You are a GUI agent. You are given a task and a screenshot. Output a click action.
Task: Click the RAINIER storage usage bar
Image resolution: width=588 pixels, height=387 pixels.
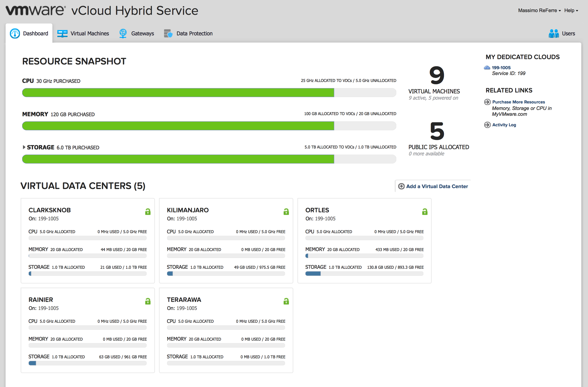[x=88, y=363]
